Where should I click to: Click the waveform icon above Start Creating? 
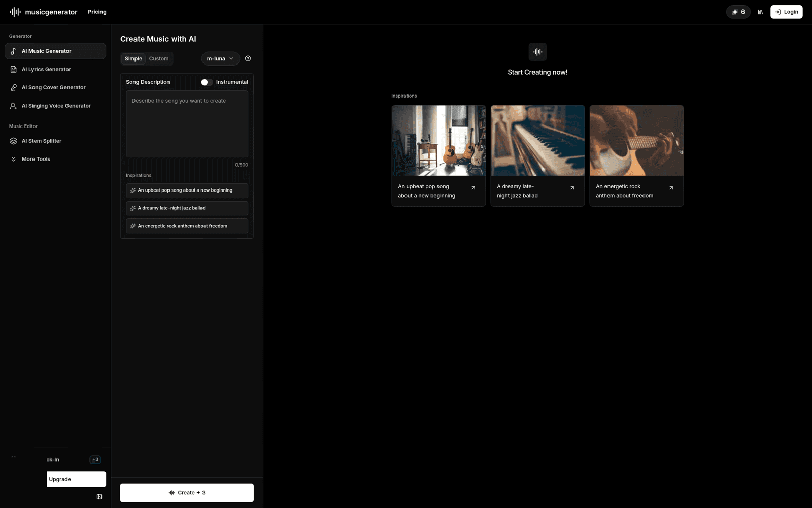(x=537, y=52)
